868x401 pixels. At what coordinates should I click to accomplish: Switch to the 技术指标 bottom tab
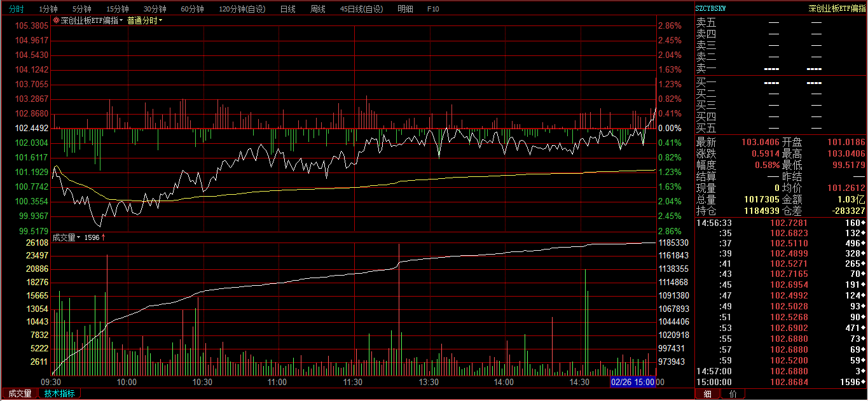click(60, 393)
